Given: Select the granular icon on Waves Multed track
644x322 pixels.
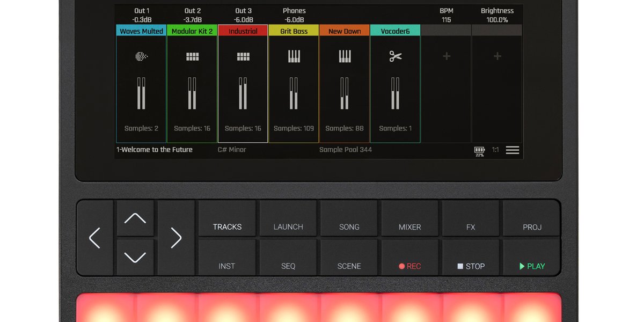Looking at the screenshot, I should point(141,56).
